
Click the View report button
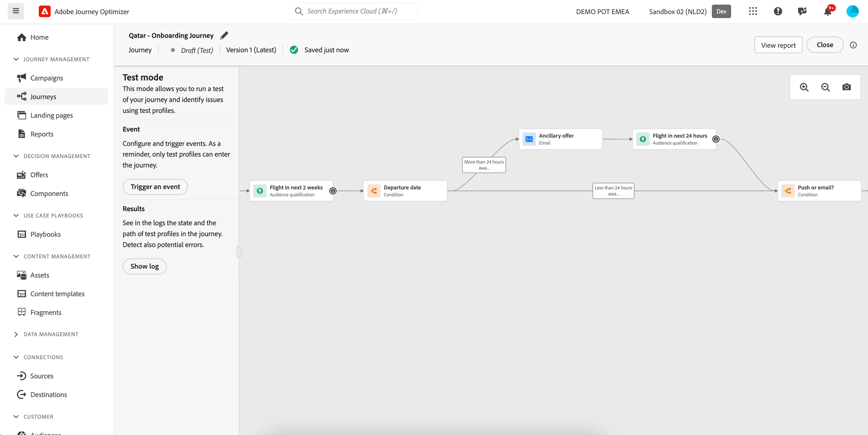point(778,45)
